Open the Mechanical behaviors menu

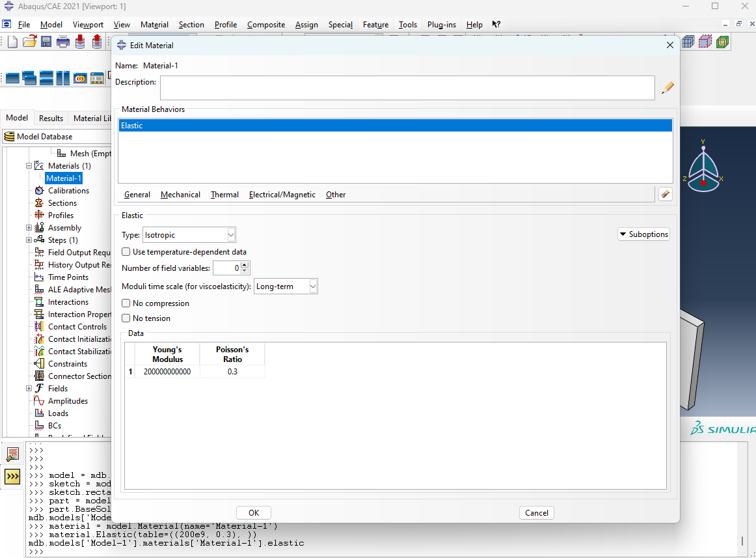[180, 195]
